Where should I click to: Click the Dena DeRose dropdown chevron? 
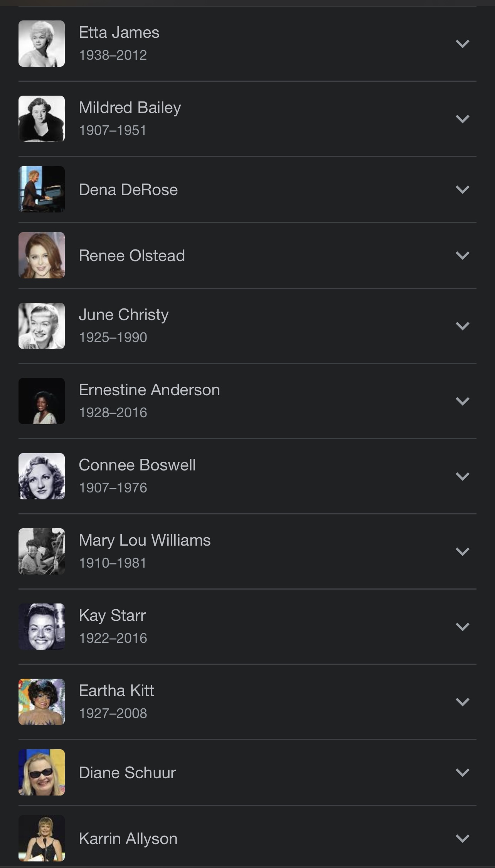(462, 189)
